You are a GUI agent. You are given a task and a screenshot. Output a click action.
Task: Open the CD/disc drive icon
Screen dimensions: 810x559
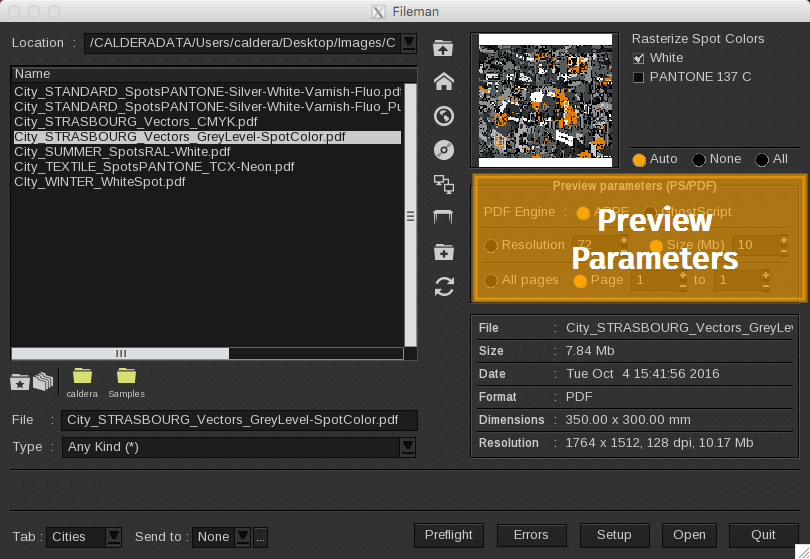(444, 150)
